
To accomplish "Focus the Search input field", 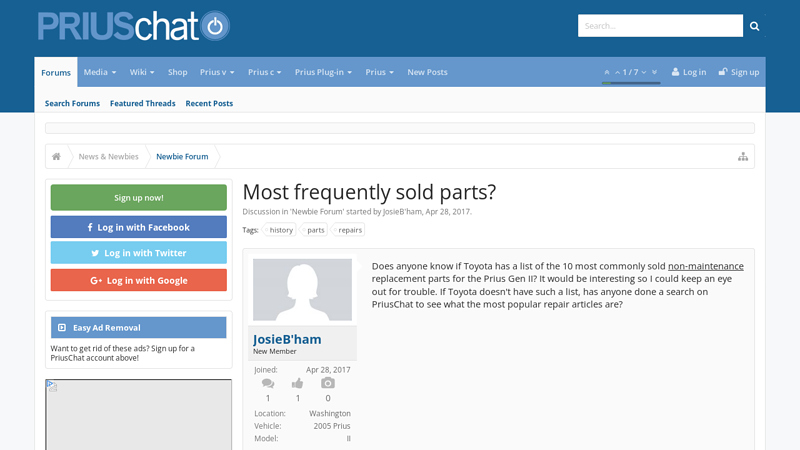I will point(660,26).
